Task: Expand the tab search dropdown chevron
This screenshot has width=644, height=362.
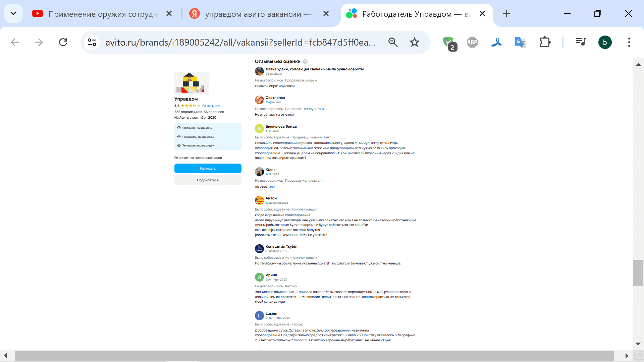Action: tap(13, 14)
